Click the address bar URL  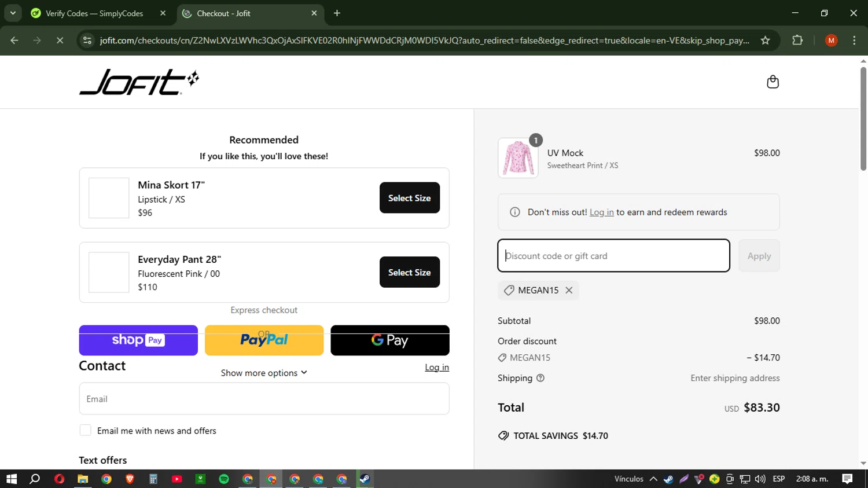pyautogui.click(x=424, y=41)
